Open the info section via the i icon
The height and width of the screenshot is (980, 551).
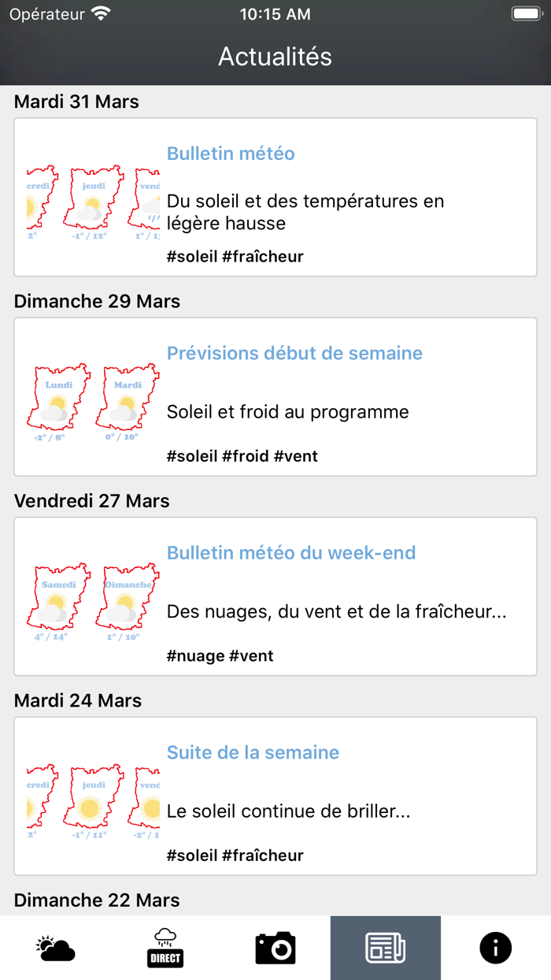point(495,948)
